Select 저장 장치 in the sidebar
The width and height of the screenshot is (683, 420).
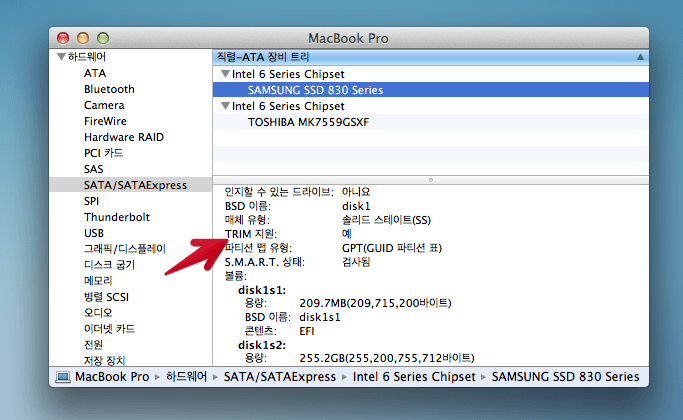coord(105,360)
